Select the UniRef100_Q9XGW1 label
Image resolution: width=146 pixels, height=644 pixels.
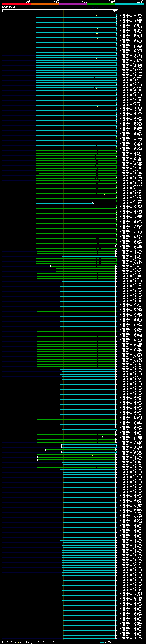click(x=131, y=113)
